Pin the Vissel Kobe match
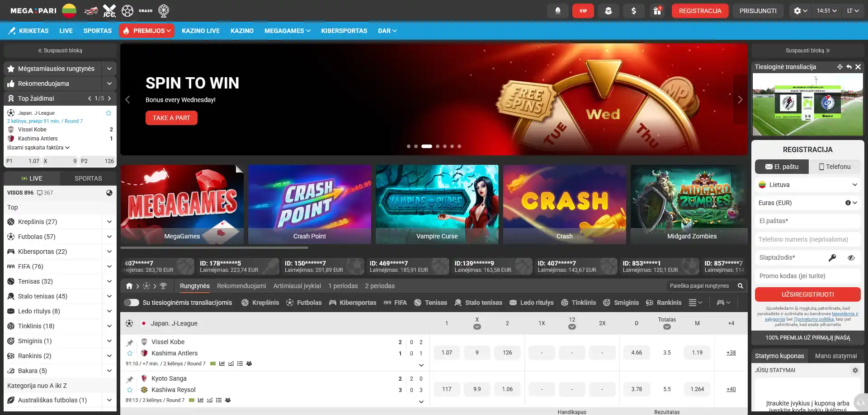Image resolution: width=868 pixels, height=415 pixels. tap(130, 343)
